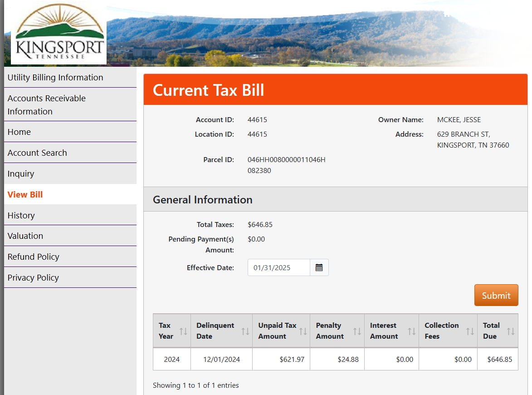Viewport: 532px width, 395px height.
Task: Sort by Collection Fees column arrows
Action: click(470, 331)
